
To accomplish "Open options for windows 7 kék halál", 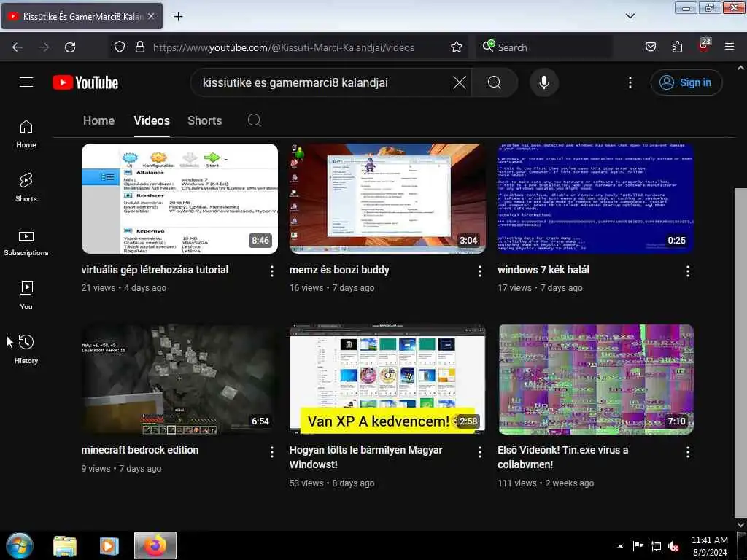I will [x=687, y=271].
